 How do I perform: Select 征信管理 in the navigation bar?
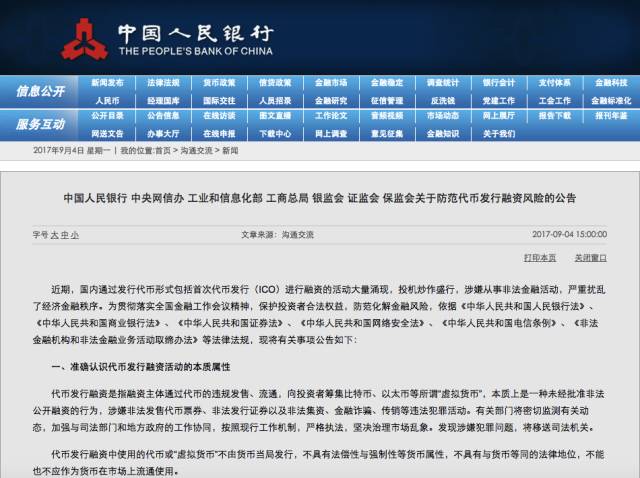[387, 101]
